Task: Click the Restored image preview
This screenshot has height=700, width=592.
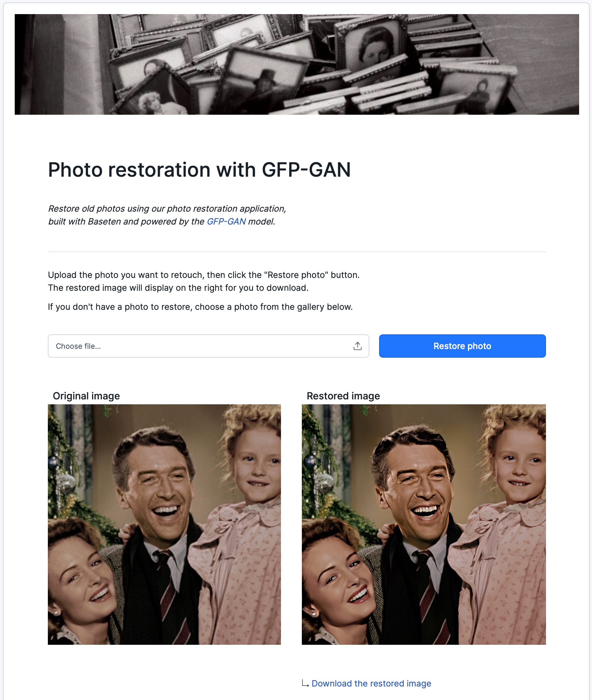Action: pos(424,524)
